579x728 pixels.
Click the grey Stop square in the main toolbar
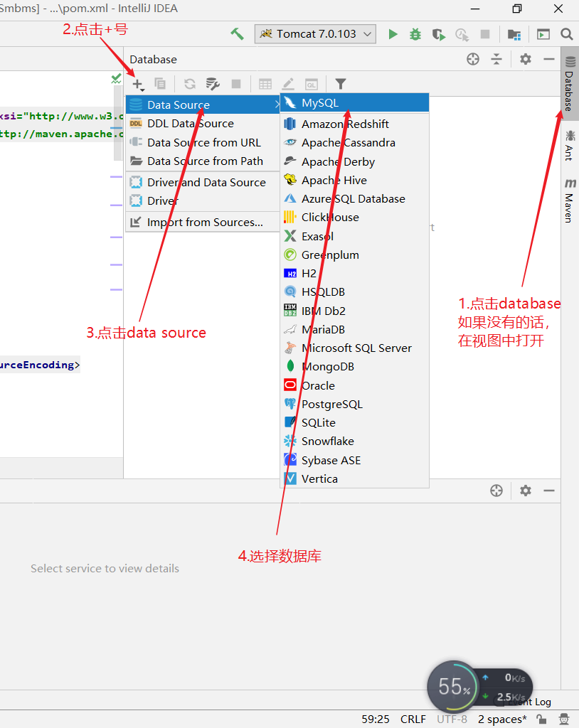tap(485, 34)
